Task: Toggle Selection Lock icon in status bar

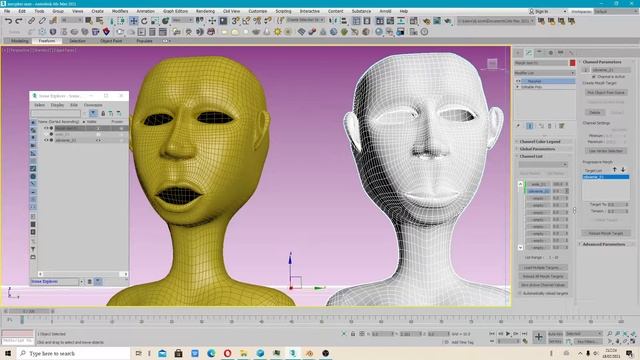Action: 353,334
